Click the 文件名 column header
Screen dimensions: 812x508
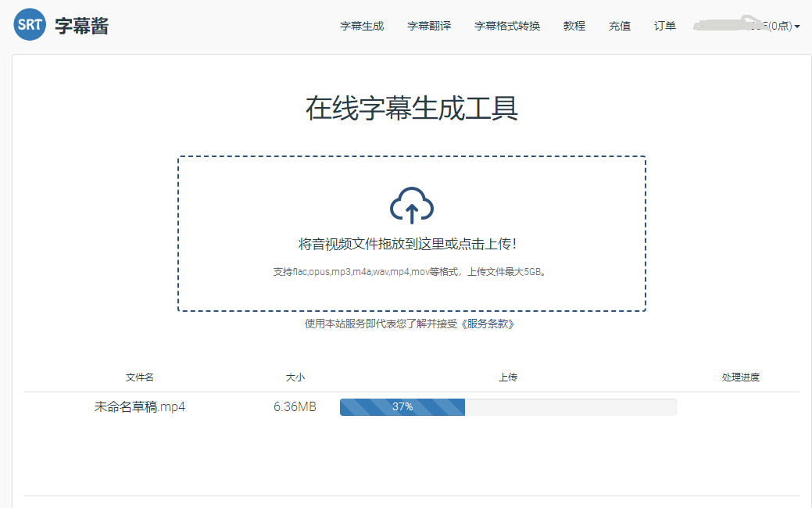[x=140, y=377]
